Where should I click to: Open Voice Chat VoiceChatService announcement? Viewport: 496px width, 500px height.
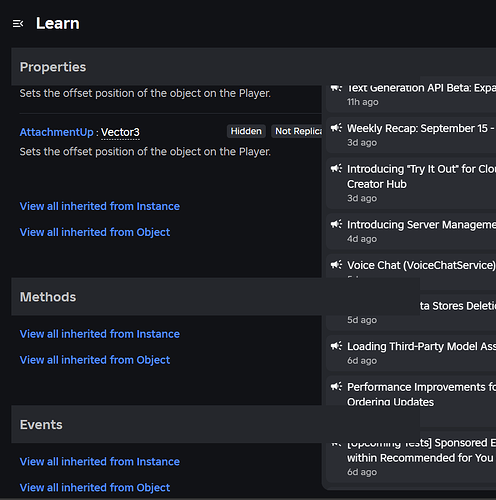(x=411, y=266)
